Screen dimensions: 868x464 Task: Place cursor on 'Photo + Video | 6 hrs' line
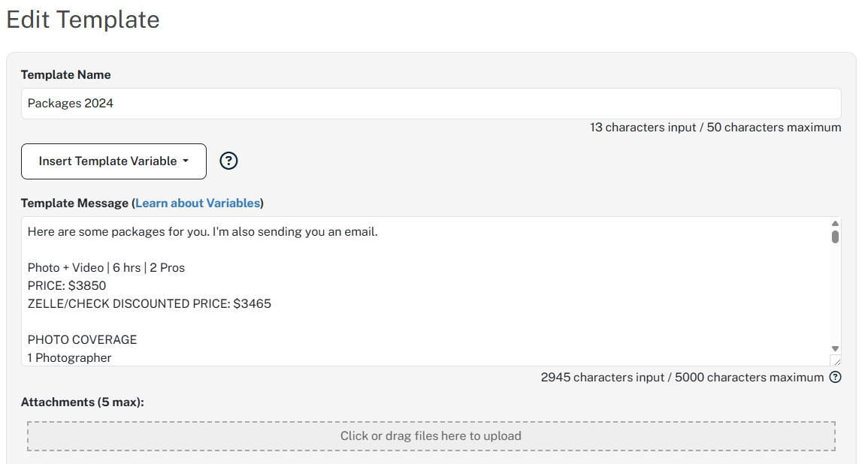[106, 268]
